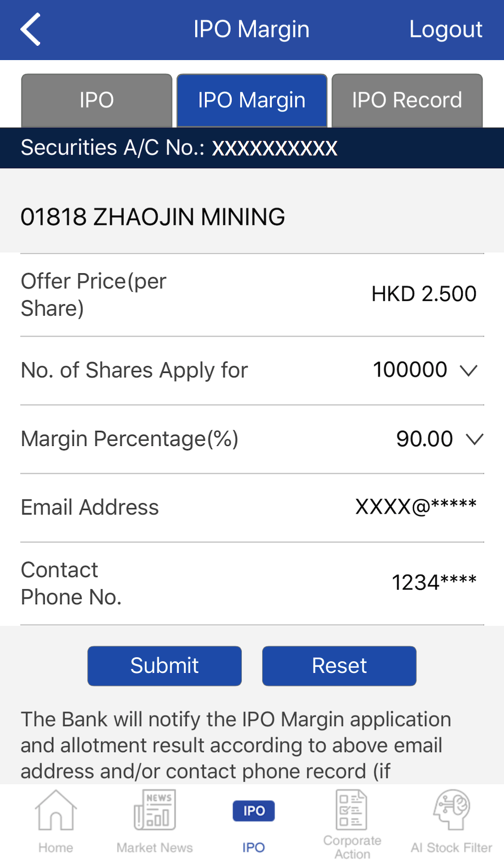Image resolution: width=504 pixels, height=865 pixels.
Task: Tap the back arrow icon
Action: (x=30, y=30)
